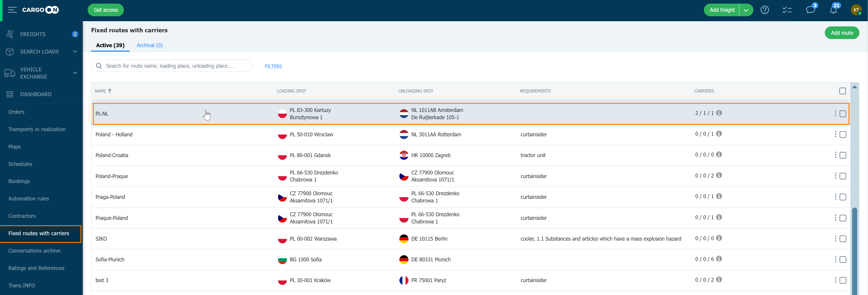This screenshot has height=295, width=868.
Task: Open Orders in the sidebar
Action: click(x=16, y=112)
